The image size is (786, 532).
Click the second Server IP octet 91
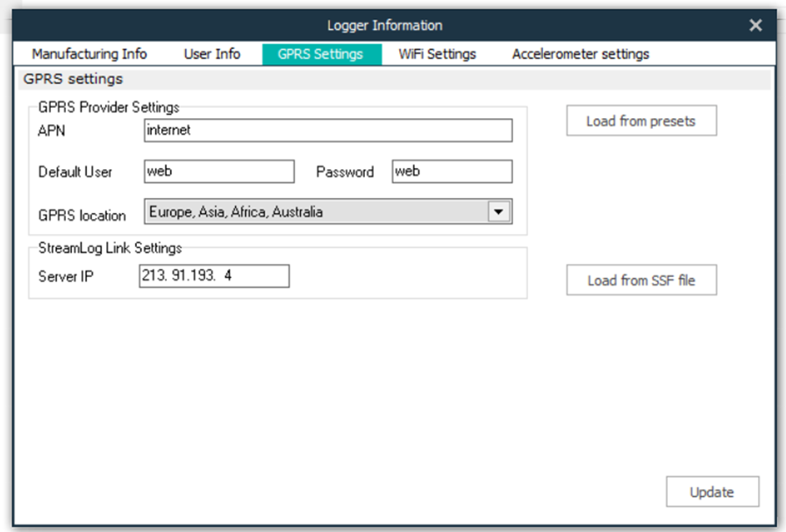coord(176,277)
